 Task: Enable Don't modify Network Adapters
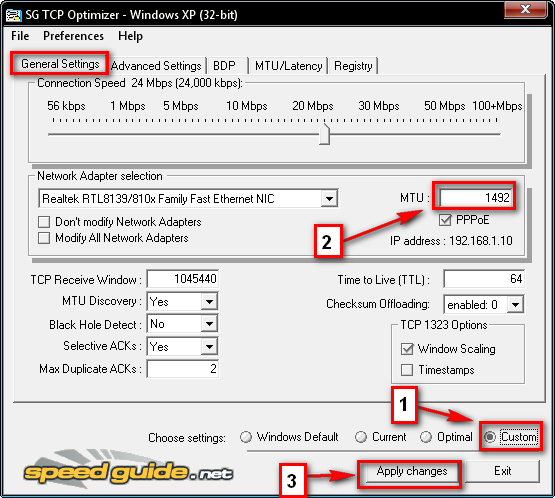click(x=44, y=222)
